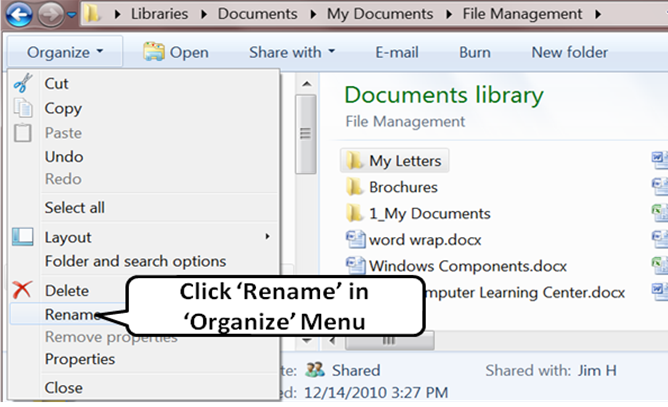Image resolution: width=668 pixels, height=407 pixels.
Task: Select Documents in the address breadcrumb
Action: pyautogui.click(x=257, y=14)
